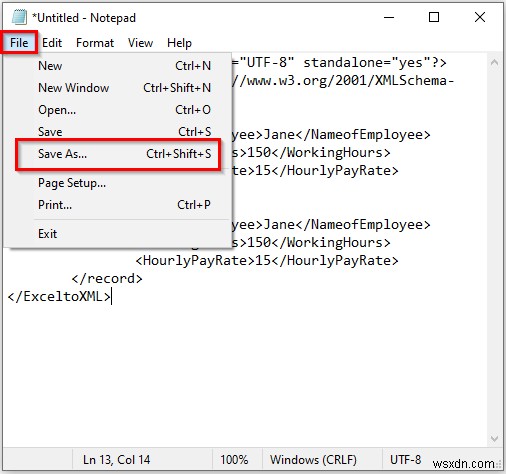Viewport: 506px width, 474px height.
Task: Click the Notepad app icon in title bar
Action: tap(19, 17)
